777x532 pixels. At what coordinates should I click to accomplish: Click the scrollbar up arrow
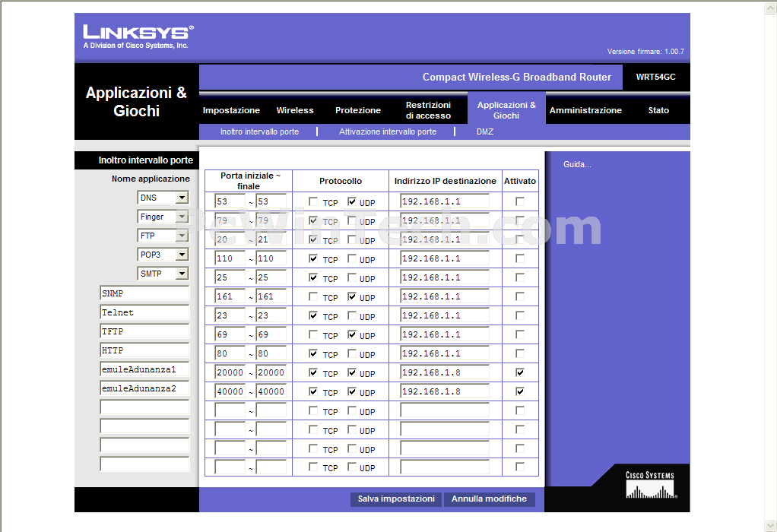point(771,7)
